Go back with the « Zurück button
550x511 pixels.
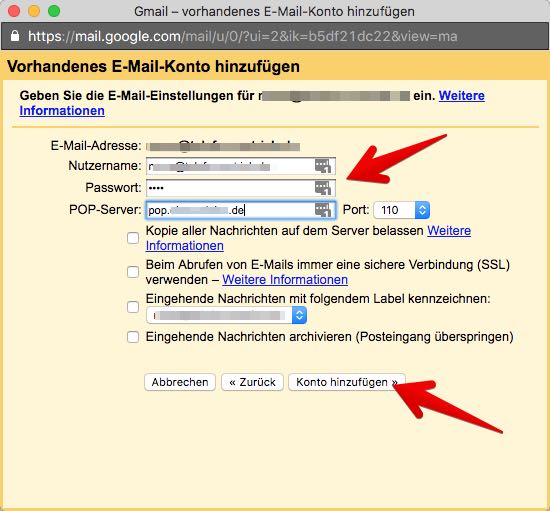pos(252,382)
